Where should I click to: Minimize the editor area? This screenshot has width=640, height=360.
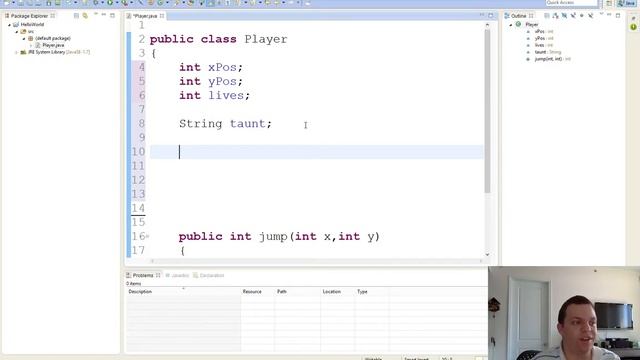(482, 15)
